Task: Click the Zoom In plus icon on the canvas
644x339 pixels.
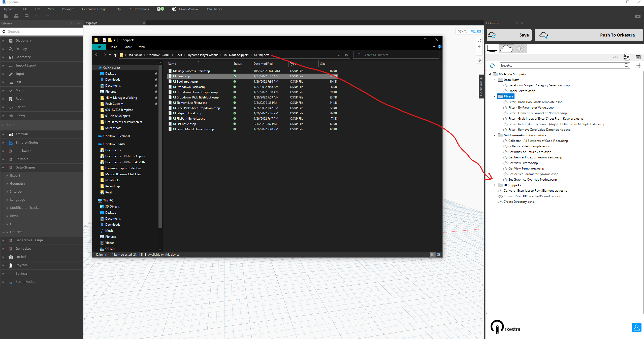Action: coord(479,46)
